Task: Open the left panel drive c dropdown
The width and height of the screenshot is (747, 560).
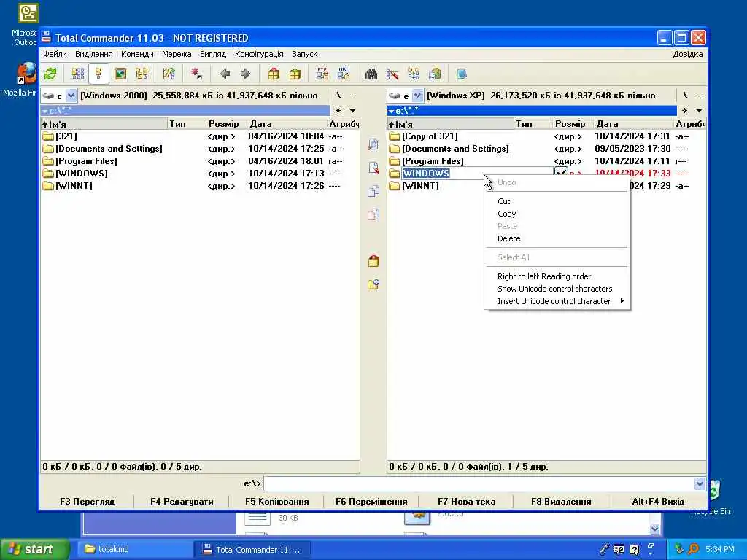Action: (71, 96)
